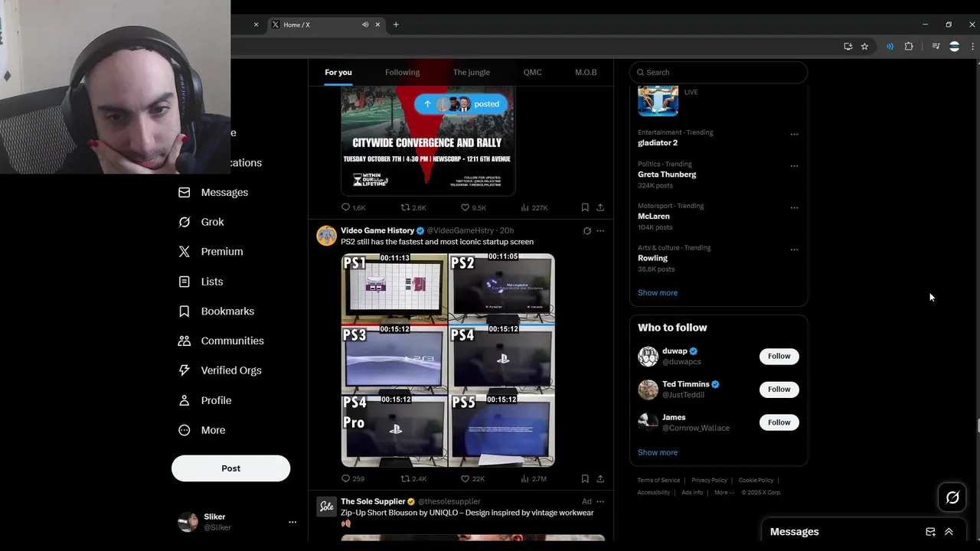The height and width of the screenshot is (551, 980).
Task: Open Communities in the sidebar
Action: (x=220, y=341)
